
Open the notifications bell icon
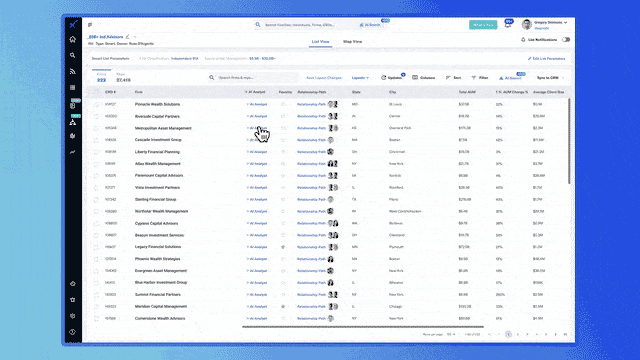(507, 24)
